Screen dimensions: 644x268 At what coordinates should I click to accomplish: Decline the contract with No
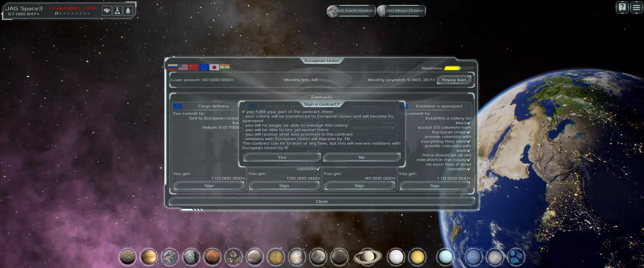point(362,157)
